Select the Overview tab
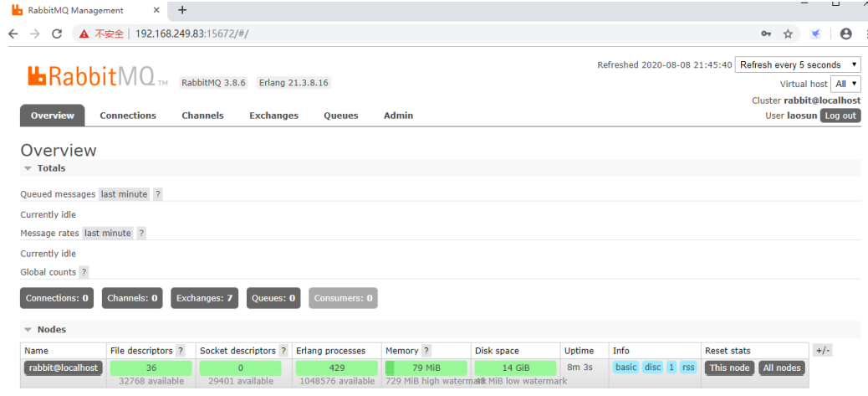 (x=53, y=116)
